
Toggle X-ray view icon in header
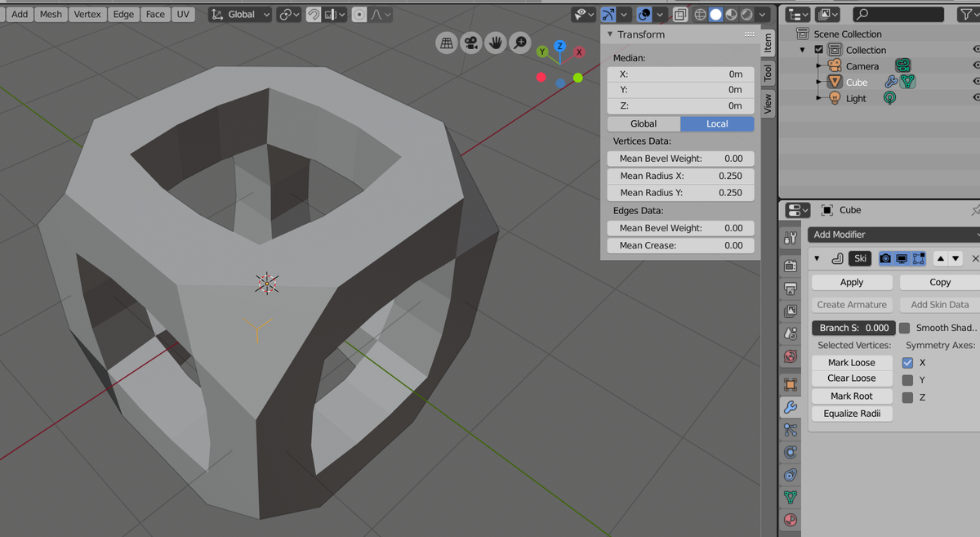click(x=679, y=15)
